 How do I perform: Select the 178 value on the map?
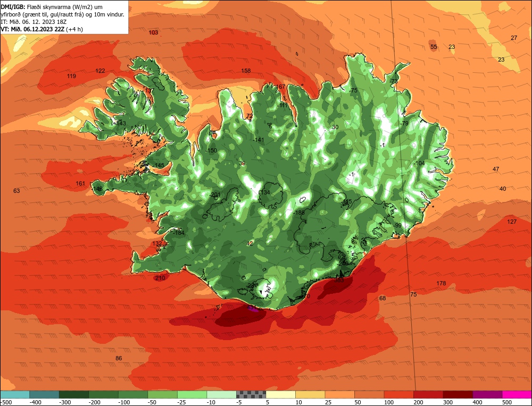click(x=441, y=283)
